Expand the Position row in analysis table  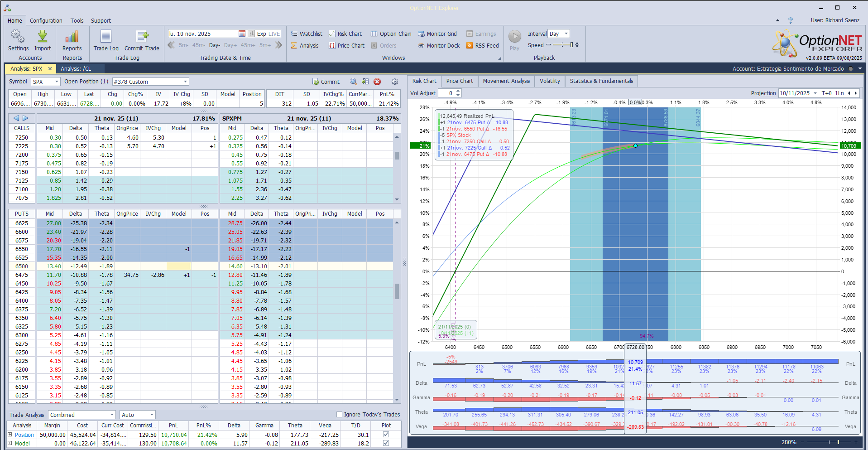tap(10, 435)
